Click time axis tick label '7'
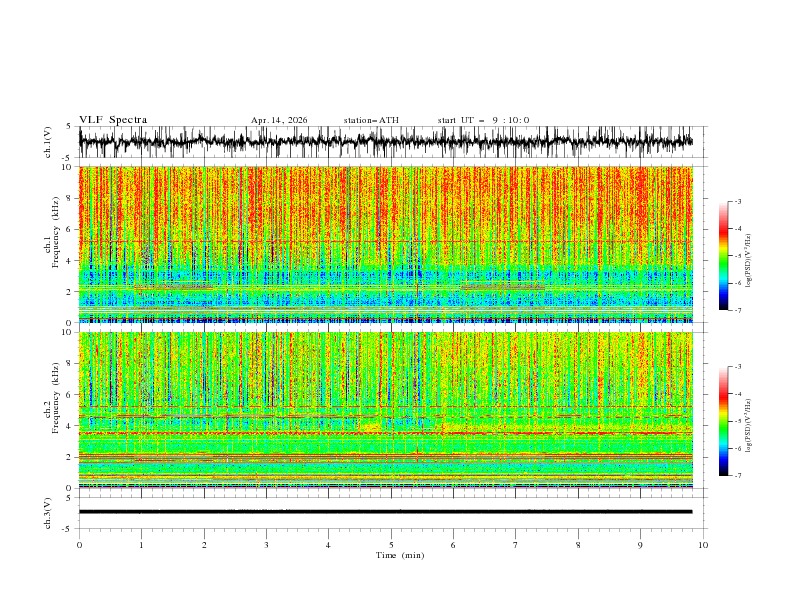The width and height of the screenshot is (792, 612). [516, 545]
